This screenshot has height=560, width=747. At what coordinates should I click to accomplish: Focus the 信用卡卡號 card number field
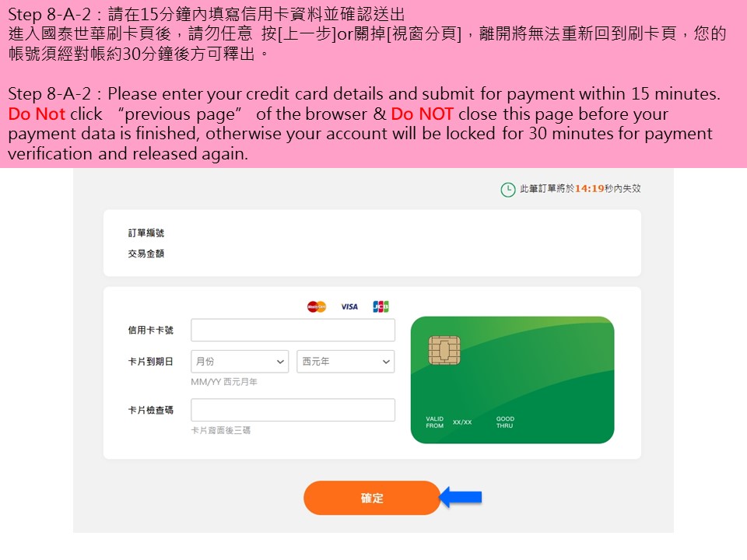(293, 330)
